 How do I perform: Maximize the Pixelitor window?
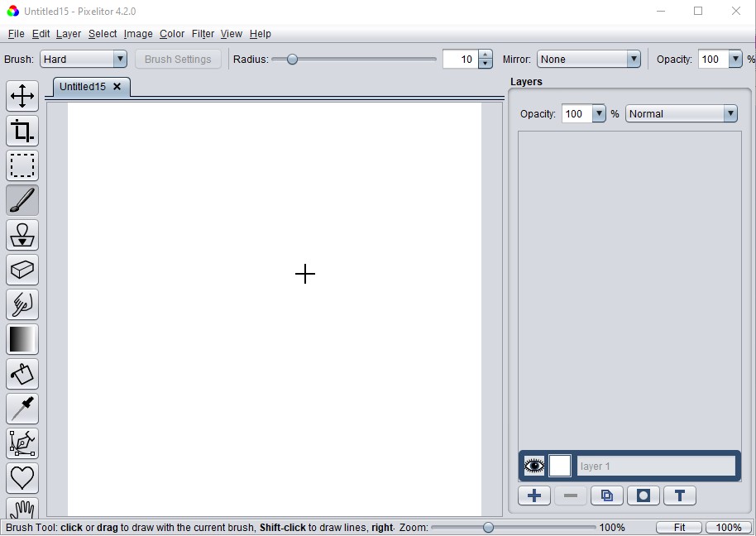point(698,11)
